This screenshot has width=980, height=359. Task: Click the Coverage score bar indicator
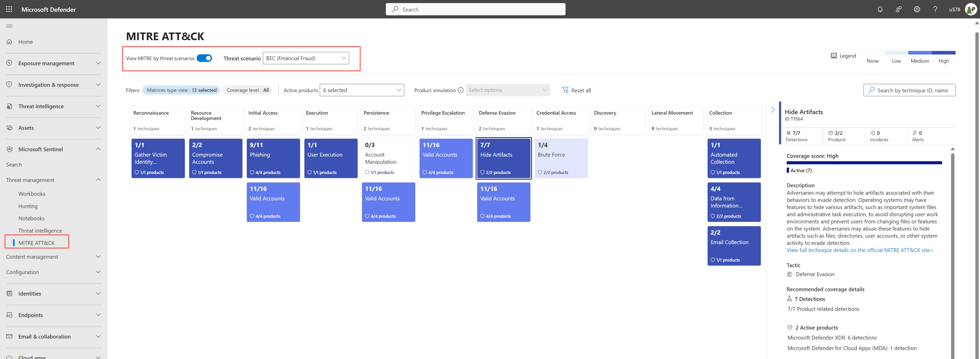point(864,162)
